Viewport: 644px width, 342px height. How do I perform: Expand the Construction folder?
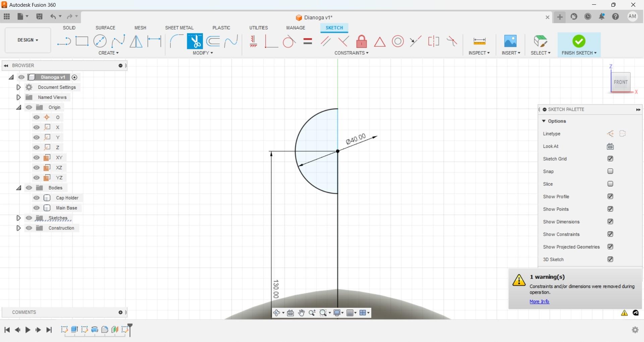(x=19, y=228)
